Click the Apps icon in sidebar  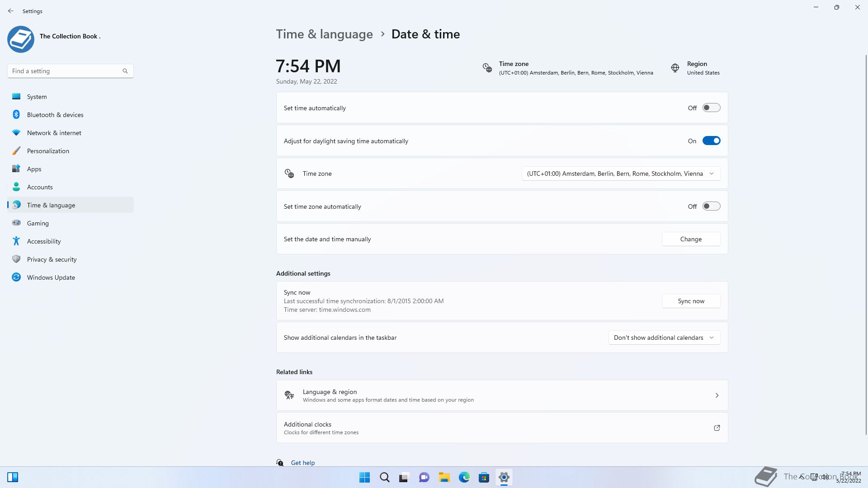tap(16, 169)
